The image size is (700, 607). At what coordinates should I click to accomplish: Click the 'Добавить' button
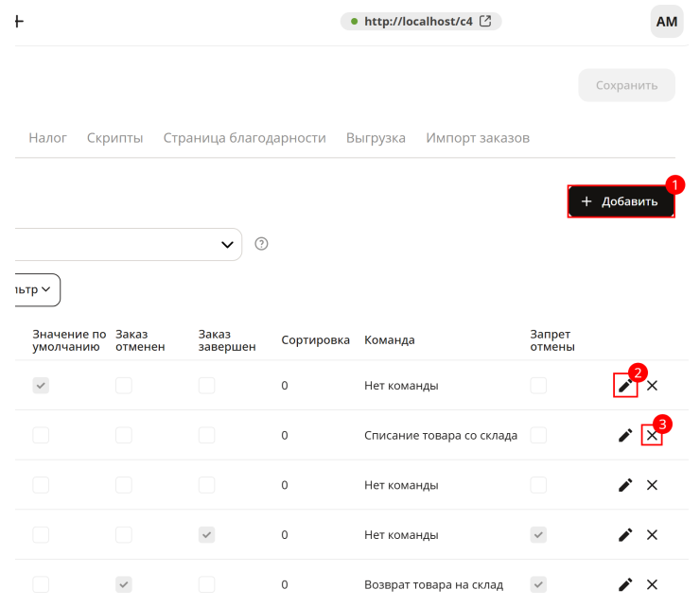[x=621, y=201]
